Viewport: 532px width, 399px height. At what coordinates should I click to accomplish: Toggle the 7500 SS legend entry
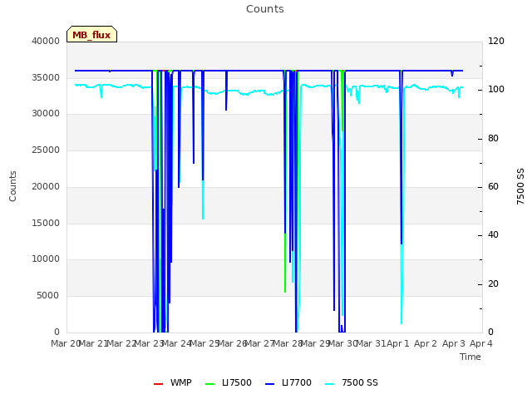[352, 382]
